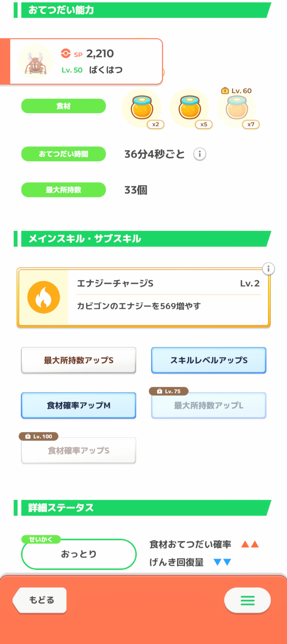Open main skill info icon
Screen dimensions: 287x644
tap(268, 269)
